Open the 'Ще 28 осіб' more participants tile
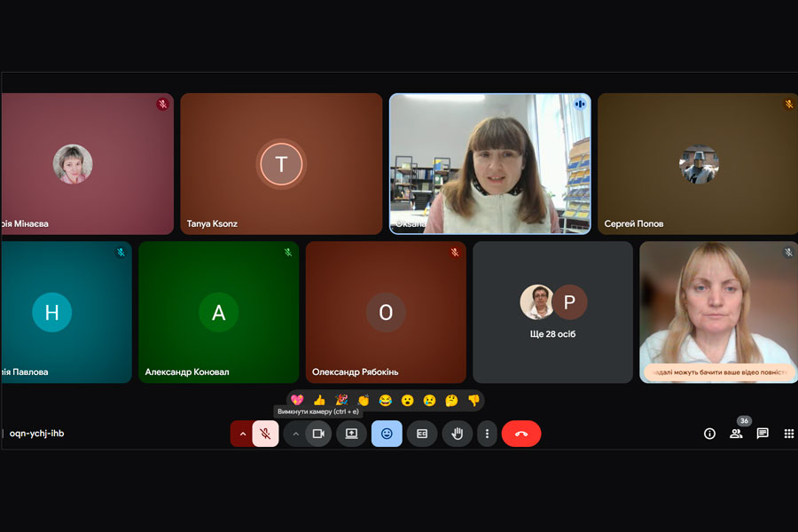Viewport: 798px width, 532px height. pos(552,312)
